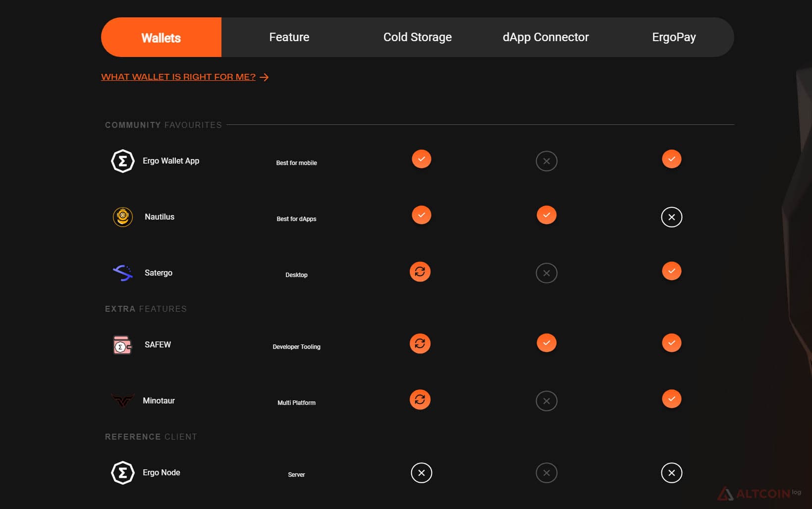Open 'What wallet is right for me?' link
This screenshot has width=812, height=509.
coord(178,77)
